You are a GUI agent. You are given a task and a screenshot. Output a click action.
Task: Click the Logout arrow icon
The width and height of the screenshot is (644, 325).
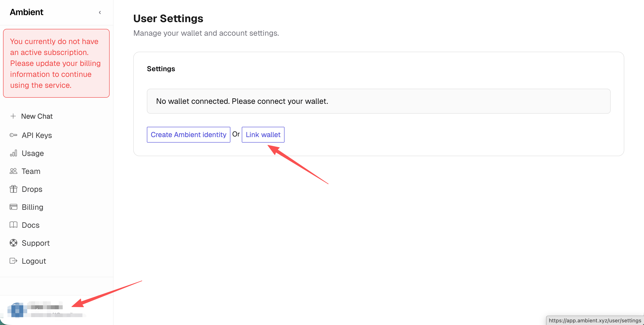click(13, 261)
